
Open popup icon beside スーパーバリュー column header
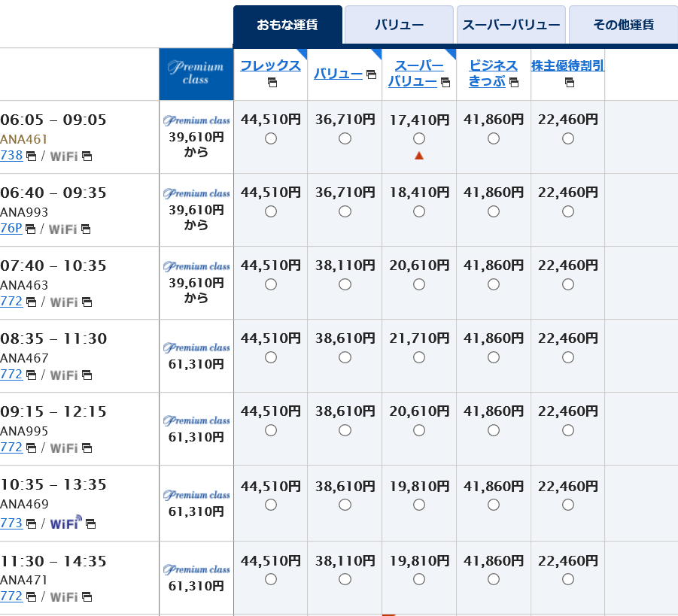pos(445,82)
